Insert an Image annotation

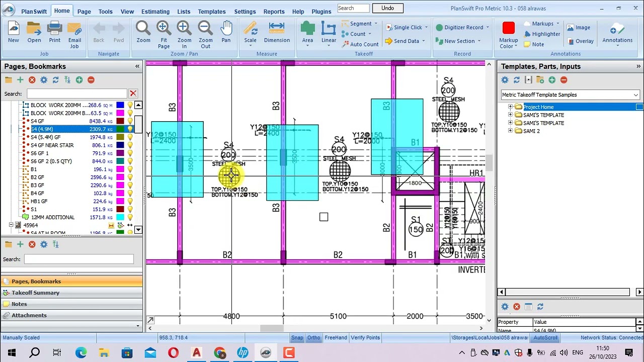point(578,28)
